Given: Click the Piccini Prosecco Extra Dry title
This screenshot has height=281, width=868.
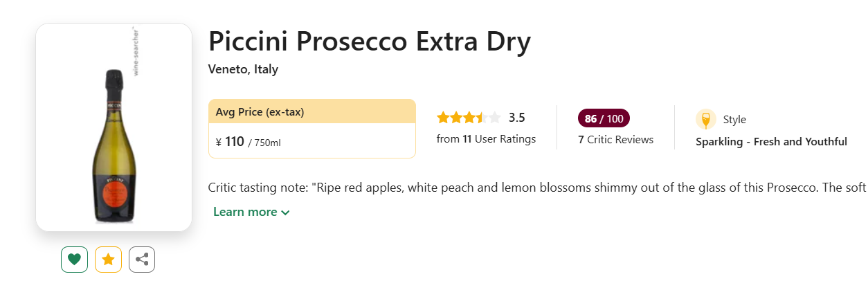Looking at the screenshot, I should [x=370, y=42].
